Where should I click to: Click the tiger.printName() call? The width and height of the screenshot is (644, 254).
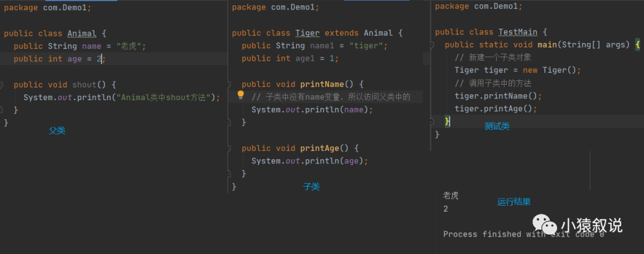coord(498,96)
